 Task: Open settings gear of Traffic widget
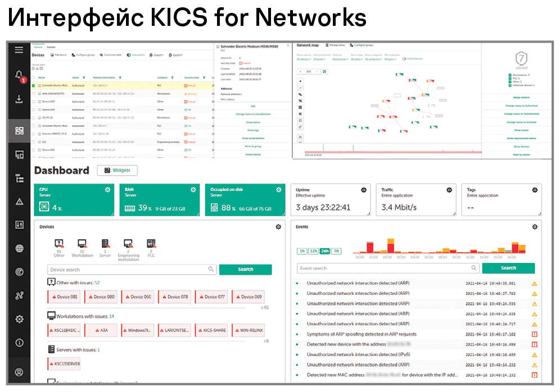(449, 190)
